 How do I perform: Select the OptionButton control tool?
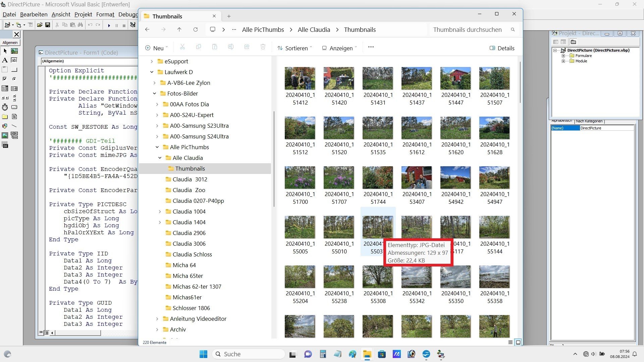[14, 79]
